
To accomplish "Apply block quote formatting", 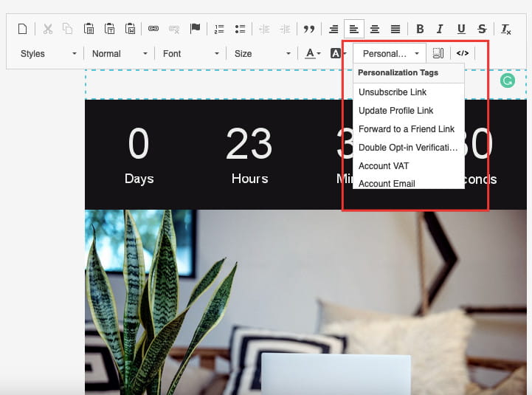I will pos(308,29).
